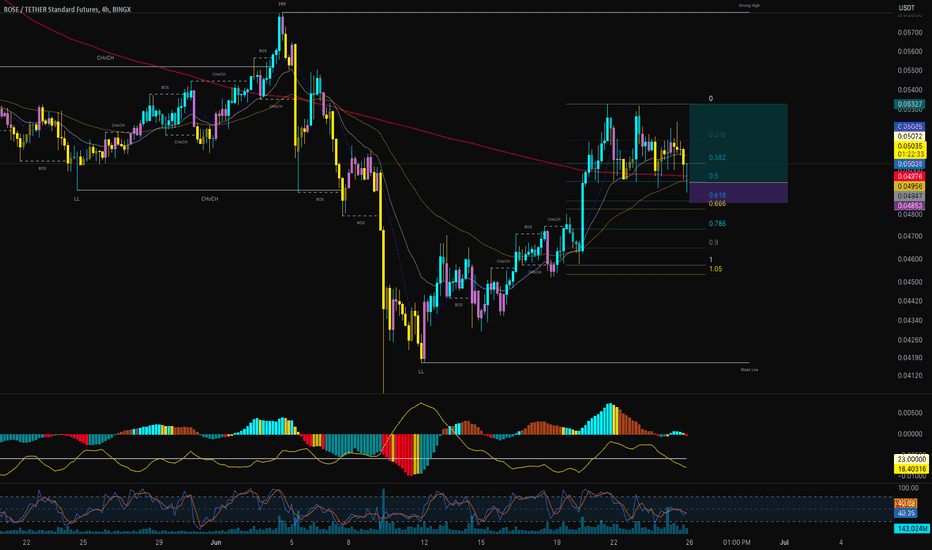This screenshot has height=550, width=932.
Task: Click the green profit zone of position tool
Action: pyautogui.click(x=738, y=143)
